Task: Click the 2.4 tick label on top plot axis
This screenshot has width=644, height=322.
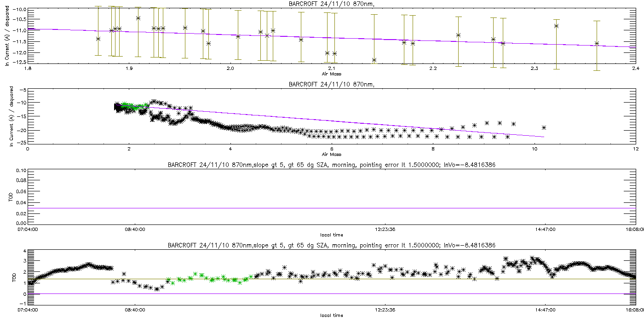Action: point(635,69)
